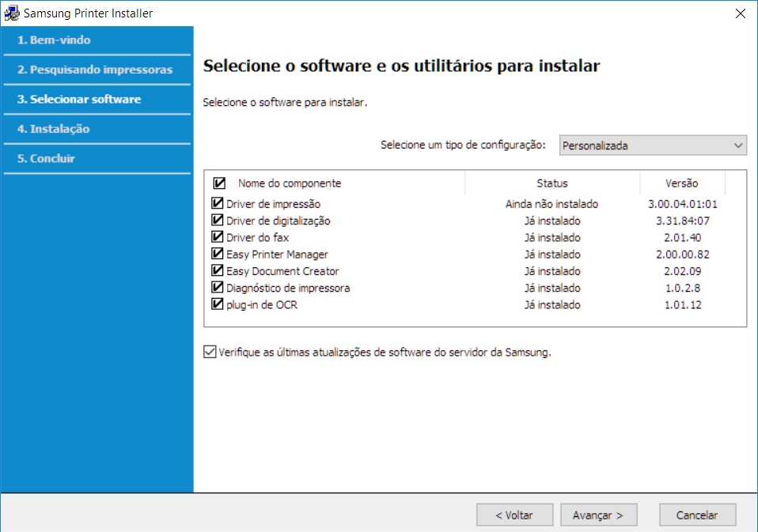Image resolution: width=758 pixels, height=532 pixels.
Task: Click the Status column header
Action: 551,183
